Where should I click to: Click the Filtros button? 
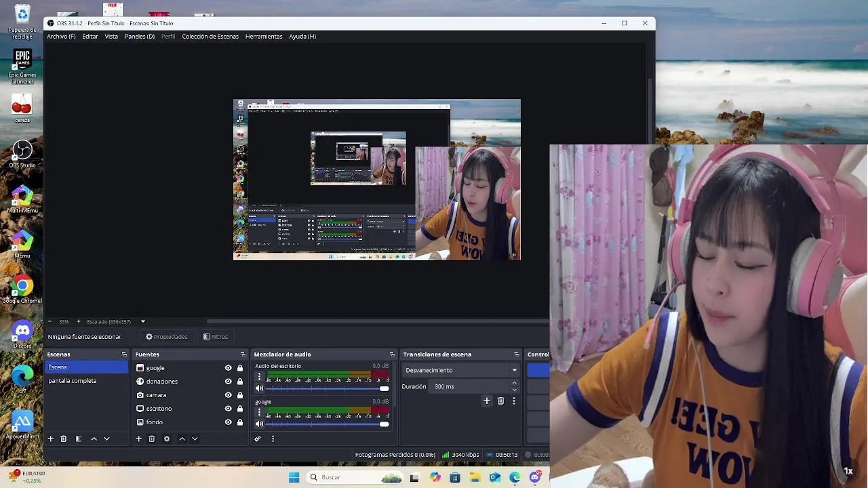216,337
